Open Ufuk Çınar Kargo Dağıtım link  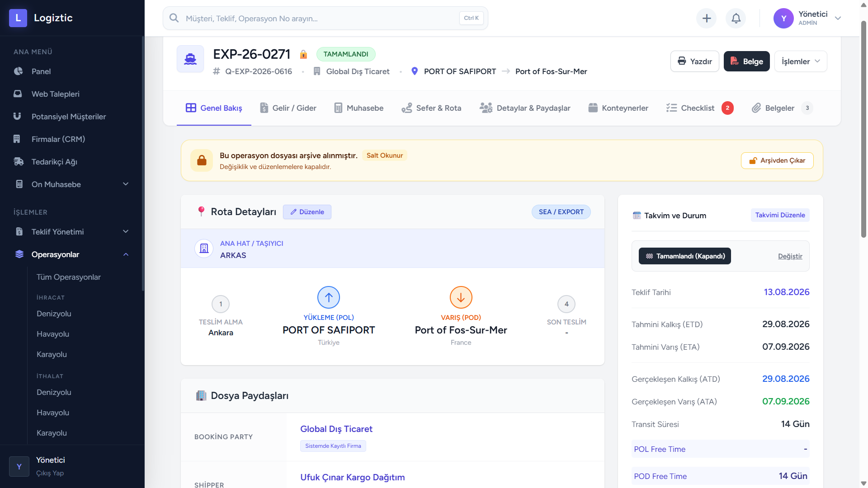click(353, 477)
